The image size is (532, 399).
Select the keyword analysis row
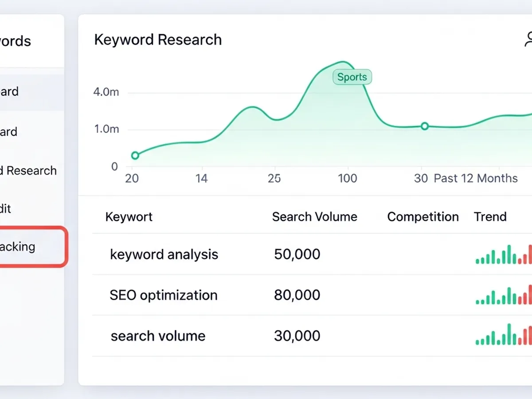tap(164, 254)
